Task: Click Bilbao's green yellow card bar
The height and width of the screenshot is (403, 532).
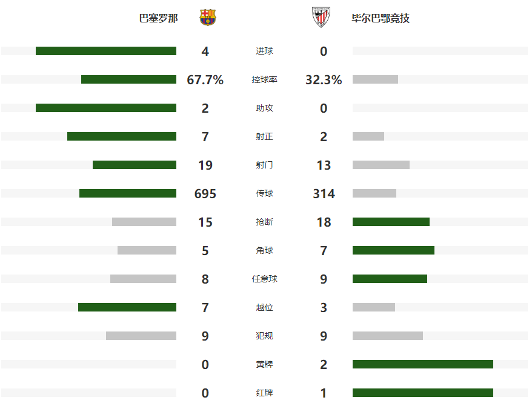Action: point(422,364)
